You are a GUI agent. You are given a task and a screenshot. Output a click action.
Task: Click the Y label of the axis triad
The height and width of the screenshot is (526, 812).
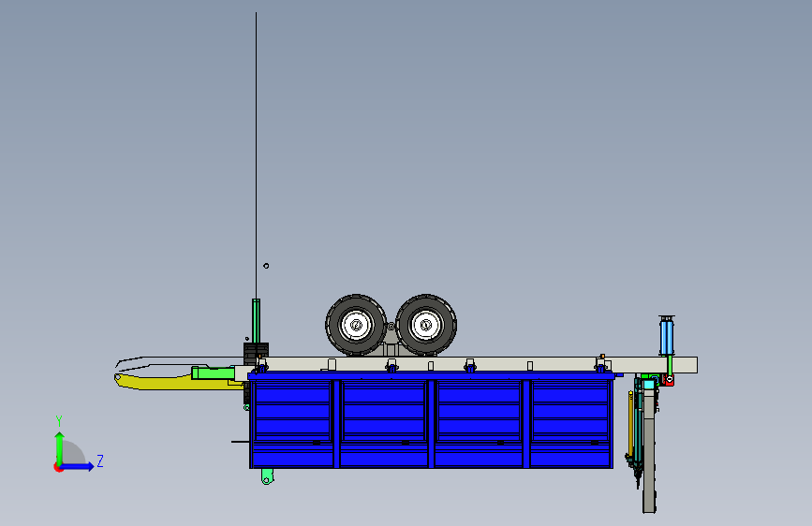[59, 421]
